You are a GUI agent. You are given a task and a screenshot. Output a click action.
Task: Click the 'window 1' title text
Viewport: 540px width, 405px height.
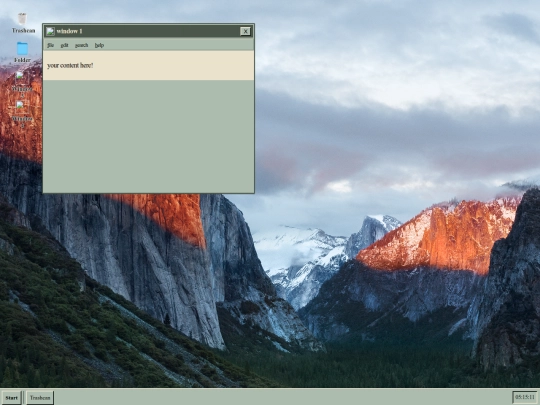[69, 31]
